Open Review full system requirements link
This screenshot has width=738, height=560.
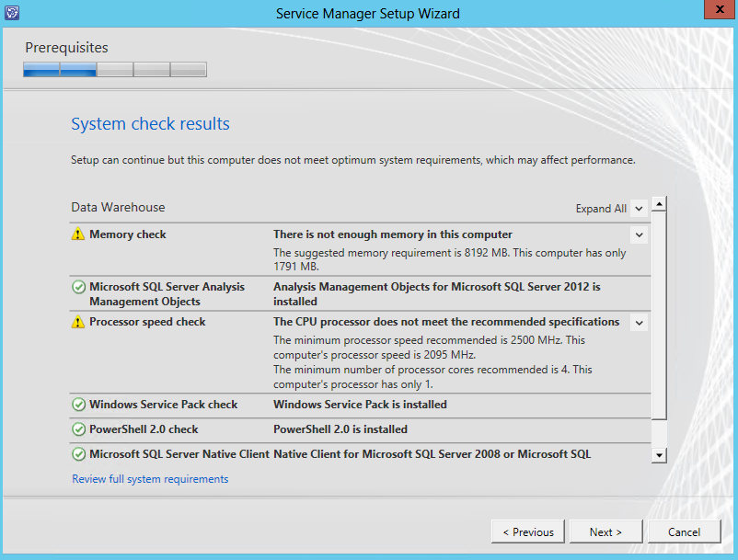coord(150,479)
